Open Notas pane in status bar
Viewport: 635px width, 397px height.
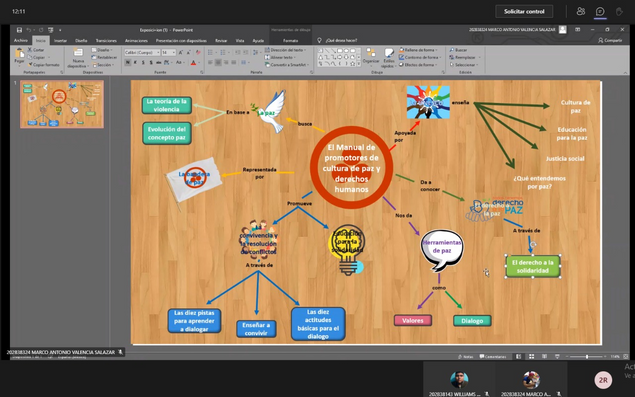[x=465, y=356]
